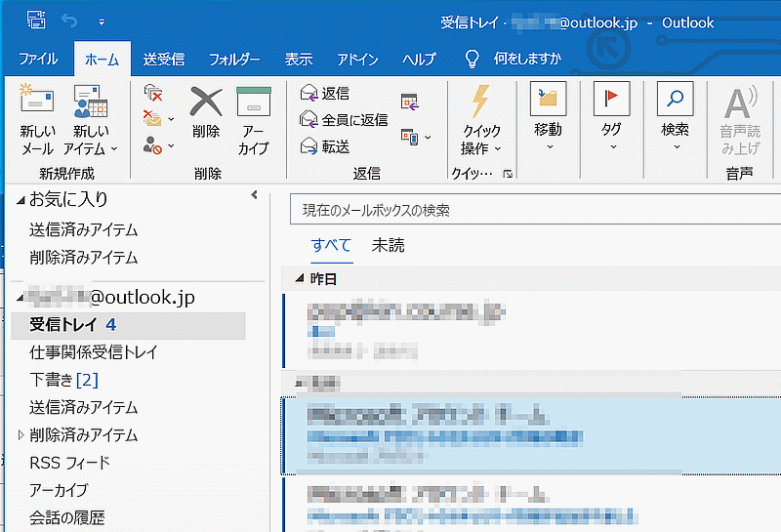Reply using the 返信 button
781x532 pixels.
tap(325, 93)
